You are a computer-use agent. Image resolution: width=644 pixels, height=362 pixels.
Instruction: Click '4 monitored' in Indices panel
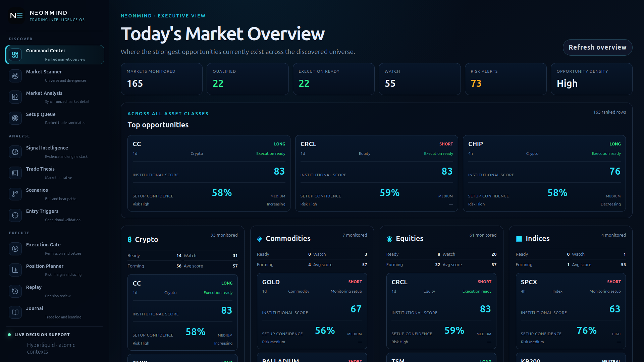(x=613, y=235)
